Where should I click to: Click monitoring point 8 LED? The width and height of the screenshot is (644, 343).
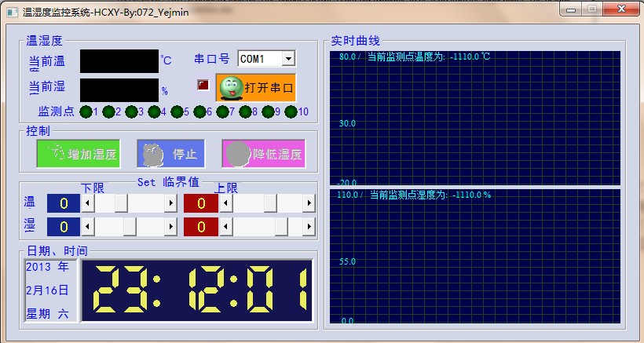(x=245, y=111)
